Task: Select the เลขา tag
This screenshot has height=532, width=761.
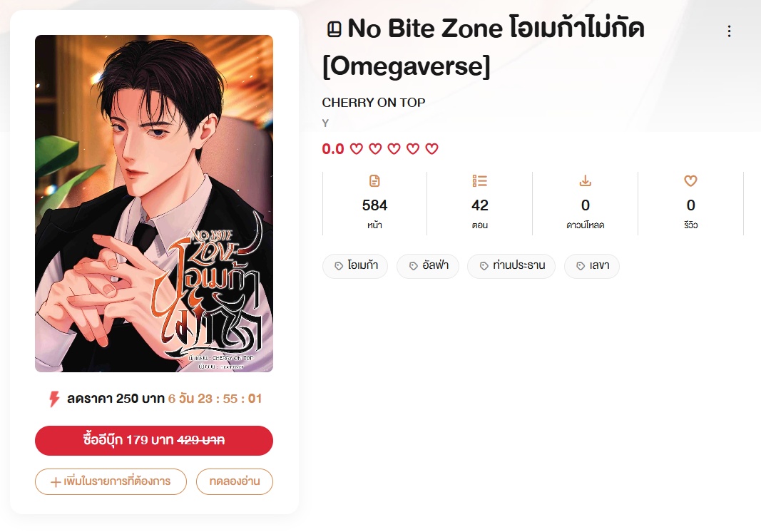Action: click(592, 266)
